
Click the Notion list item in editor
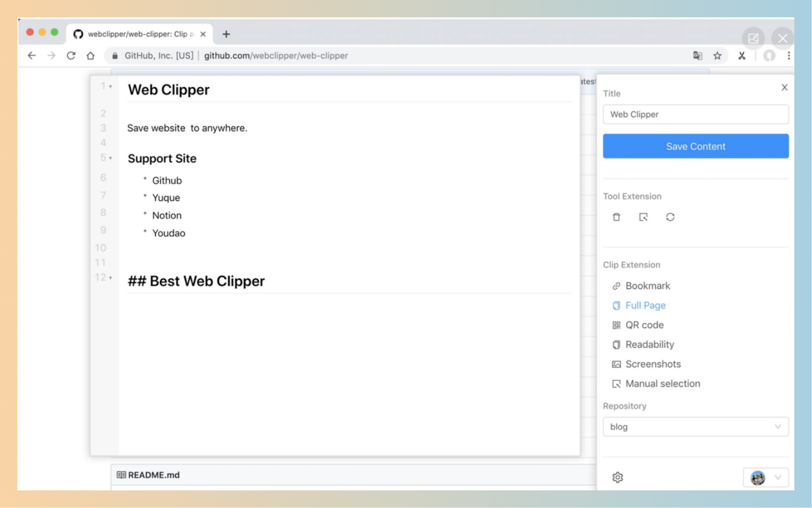click(167, 215)
